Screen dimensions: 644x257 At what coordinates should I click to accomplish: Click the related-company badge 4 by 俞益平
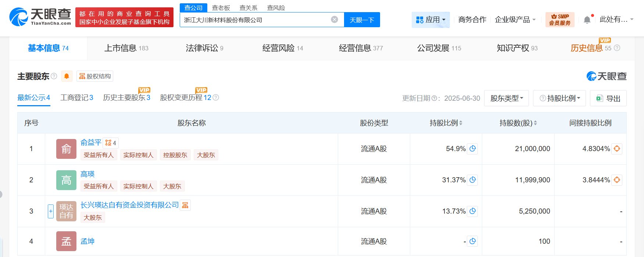(111, 143)
